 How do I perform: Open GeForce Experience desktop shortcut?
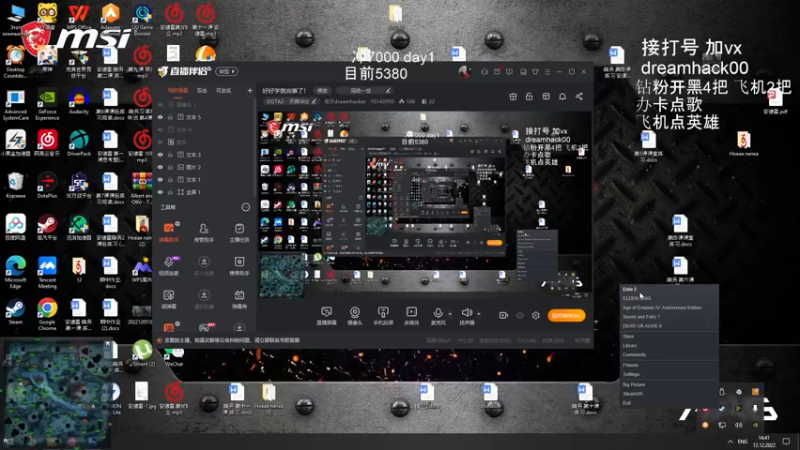tap(47, 105)
